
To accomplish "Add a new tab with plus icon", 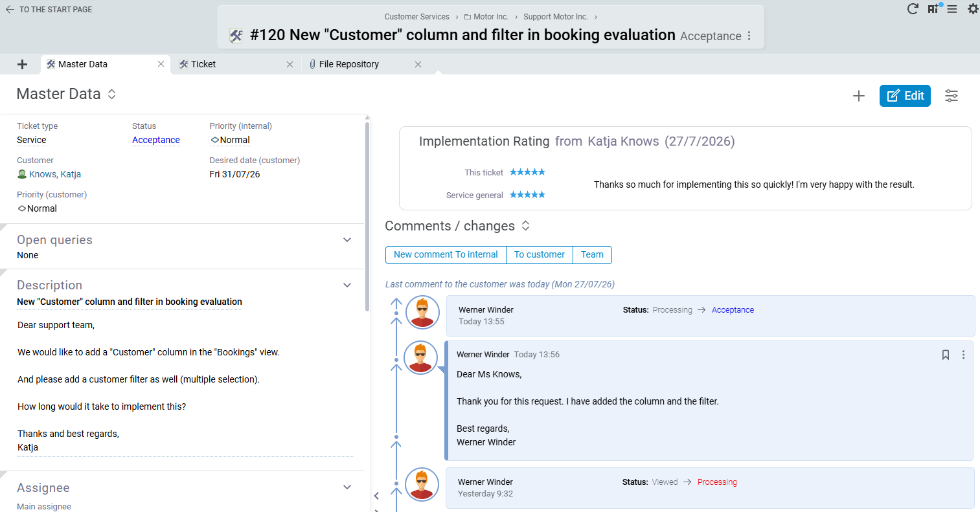I will tap(22, 64).
